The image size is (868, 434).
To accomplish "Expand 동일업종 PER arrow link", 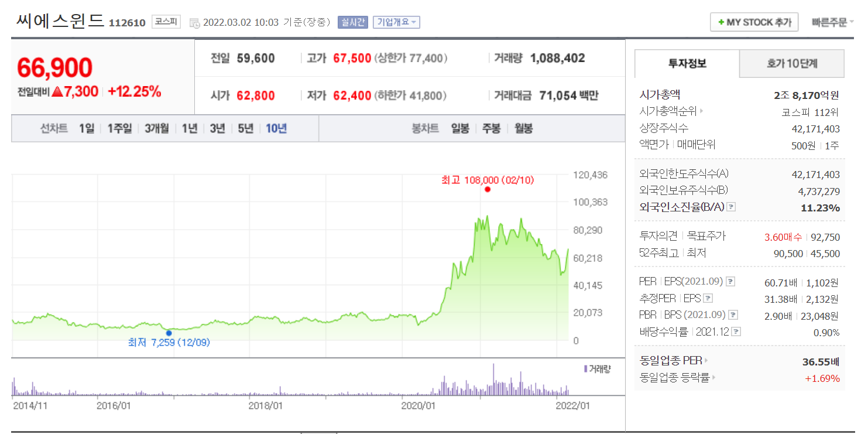I will pyautogui.click(x=706, y=361).
